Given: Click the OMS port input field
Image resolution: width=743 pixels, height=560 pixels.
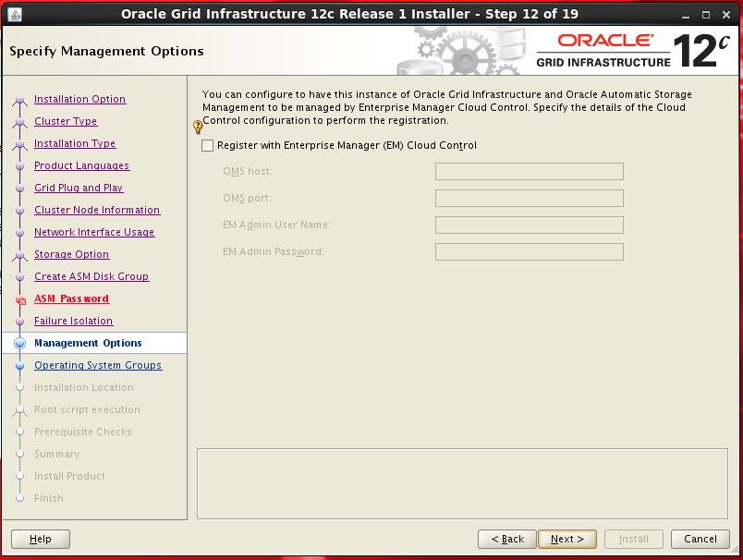Looking at the screenshot, I should coord(530,198).
